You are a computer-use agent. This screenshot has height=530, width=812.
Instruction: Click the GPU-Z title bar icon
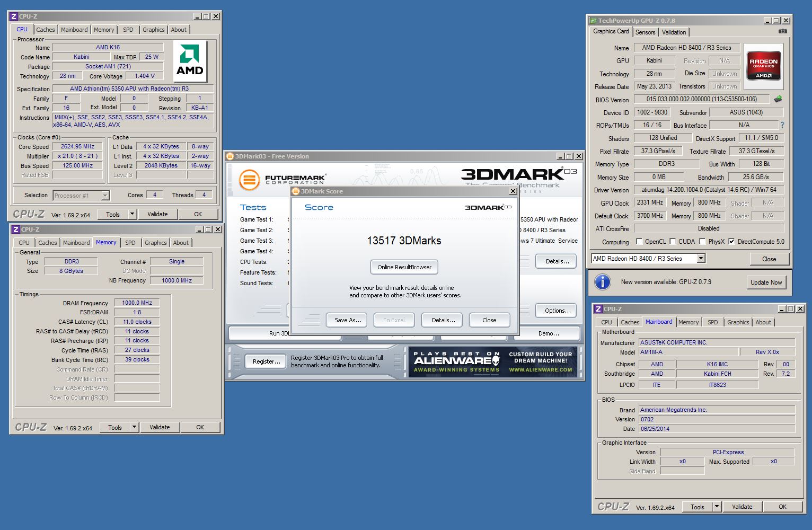click(x=593, y=21)
